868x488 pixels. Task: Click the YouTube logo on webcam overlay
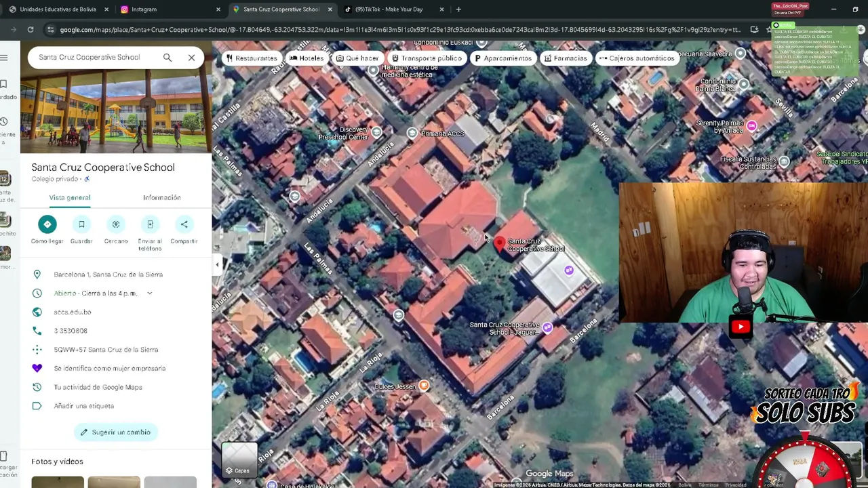(x=741, y=327)
